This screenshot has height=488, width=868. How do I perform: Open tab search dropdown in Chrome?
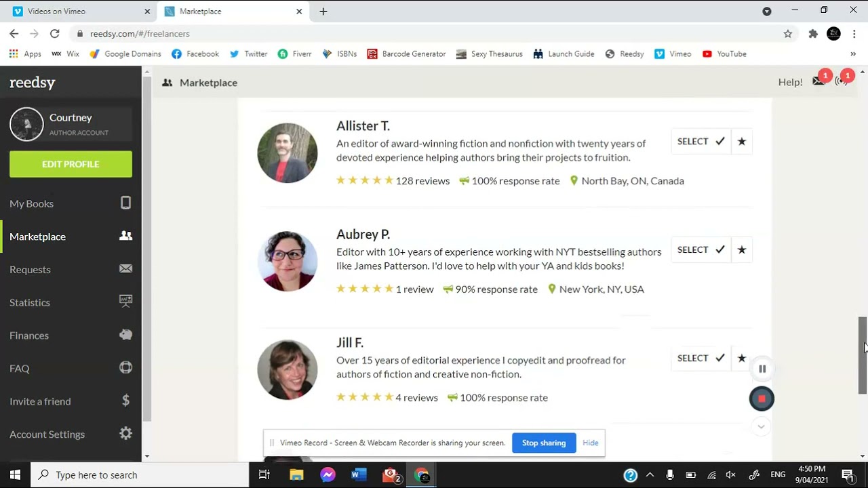click(767, 12)
